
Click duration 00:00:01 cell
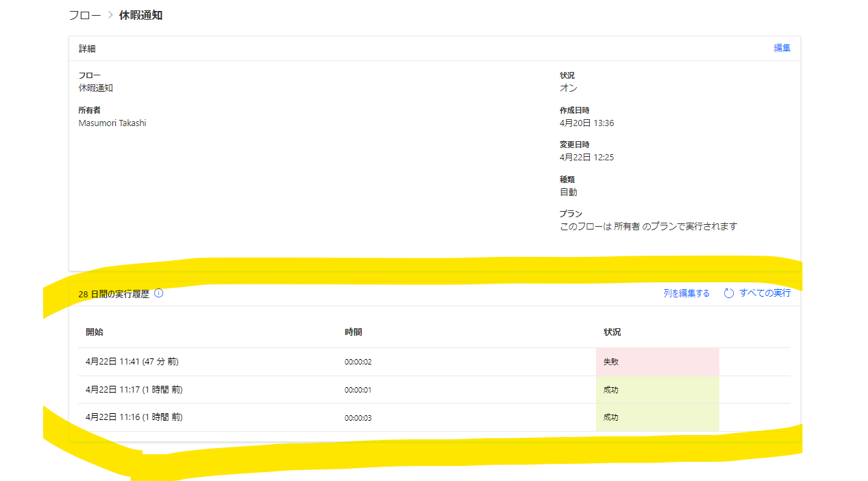point(358,390)
